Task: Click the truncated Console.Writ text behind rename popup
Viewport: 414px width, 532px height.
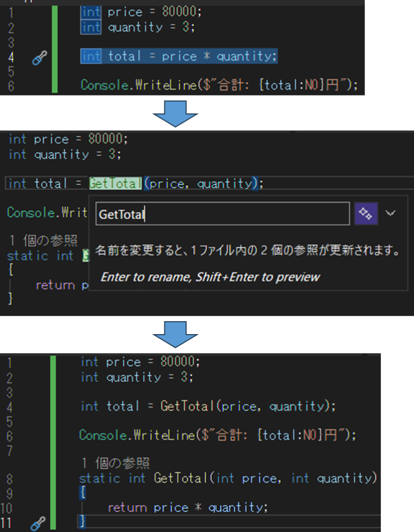Action: (47, 213)
